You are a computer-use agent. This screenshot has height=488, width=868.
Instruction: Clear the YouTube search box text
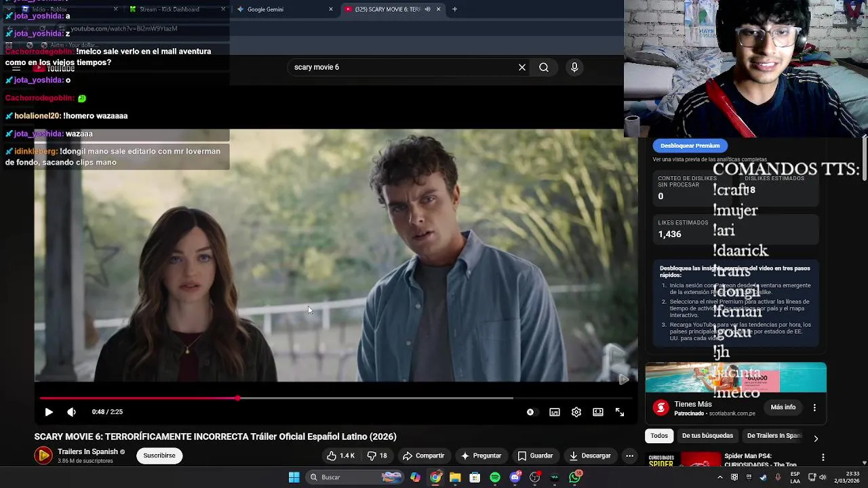[x=522, y=67]
